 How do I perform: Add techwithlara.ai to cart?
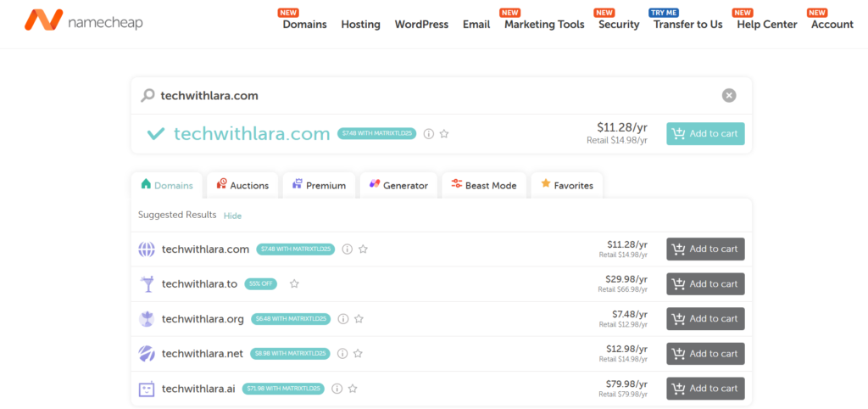705,389
